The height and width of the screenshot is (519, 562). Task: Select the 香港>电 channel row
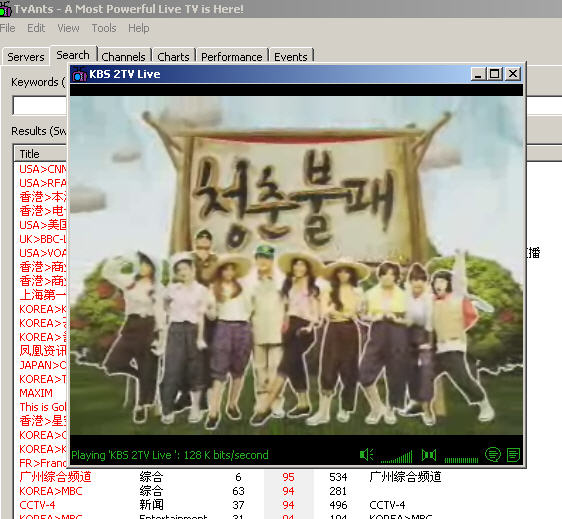43,211
